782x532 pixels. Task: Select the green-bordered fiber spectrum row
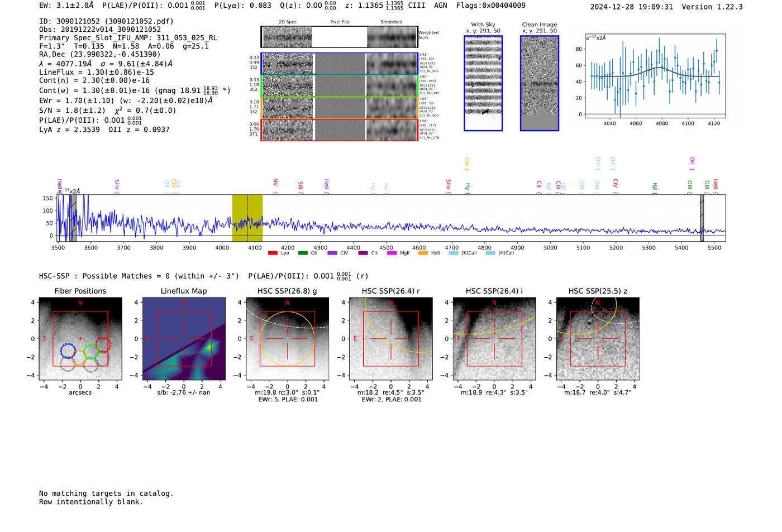pyautogui.click(x=340, y=86)
